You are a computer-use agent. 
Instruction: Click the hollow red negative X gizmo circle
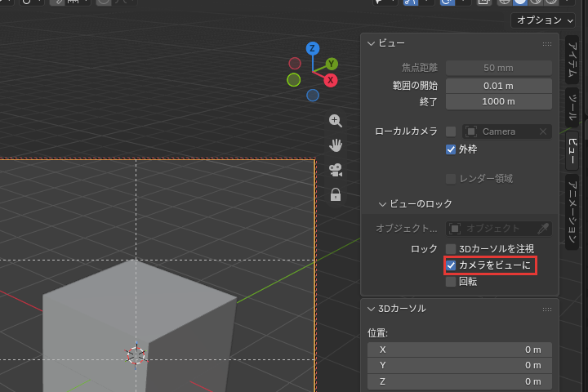[x=295, y=64]
